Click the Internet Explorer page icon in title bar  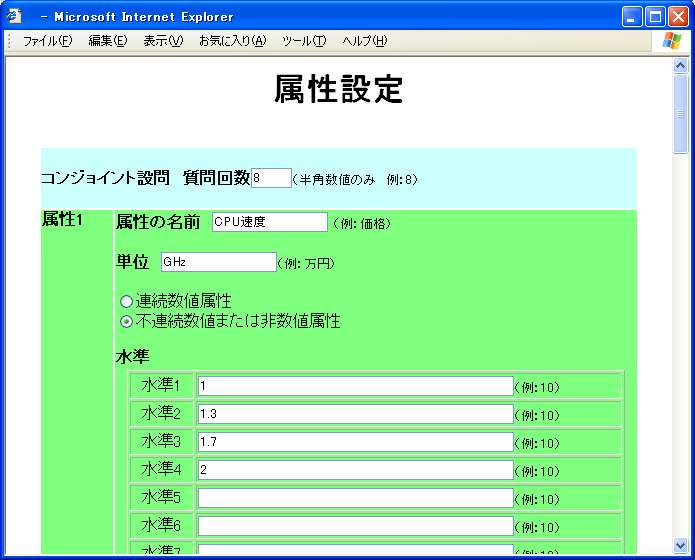[15, 16]
